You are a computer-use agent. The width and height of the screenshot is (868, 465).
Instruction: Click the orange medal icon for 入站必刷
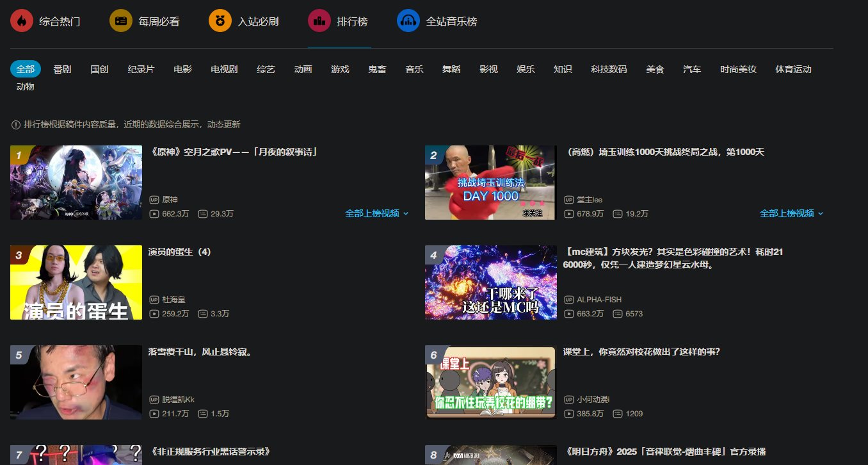pos(220,20)
